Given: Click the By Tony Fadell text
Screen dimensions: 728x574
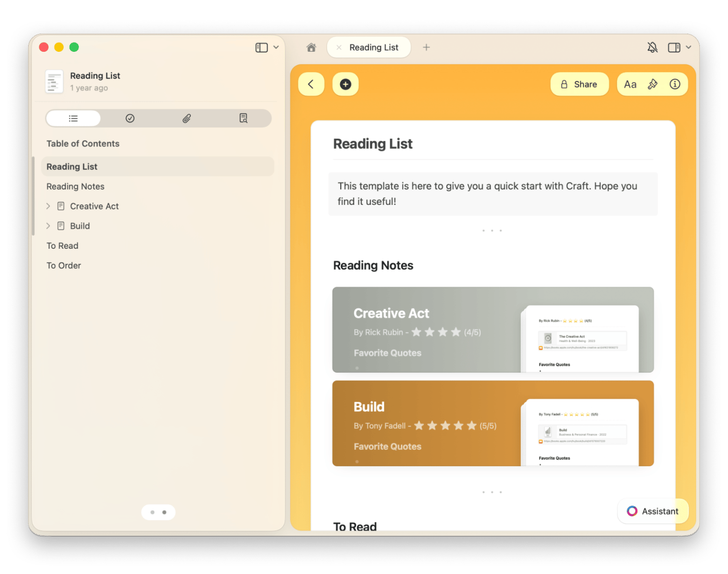Looking at the screenshot, I should coord(379,426).
